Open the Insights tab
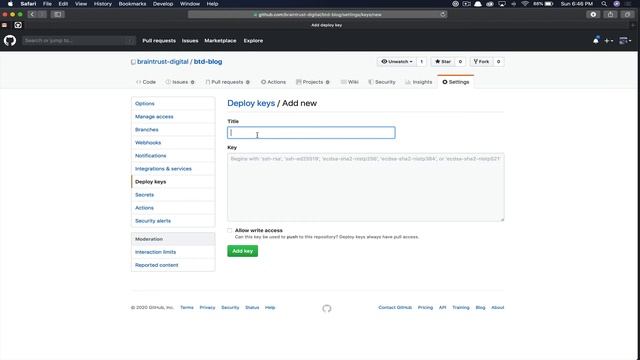Viewport: 640px width, 360px height. click(419, 82)
